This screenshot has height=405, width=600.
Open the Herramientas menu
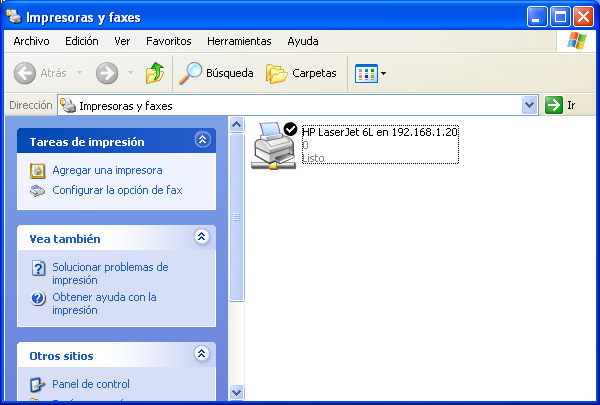pyautogui.click(x=239, y=41)
